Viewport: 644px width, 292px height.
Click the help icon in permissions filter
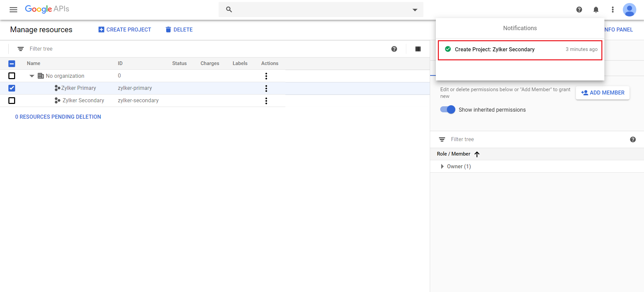pyautogui.click(x=633, y=139)
